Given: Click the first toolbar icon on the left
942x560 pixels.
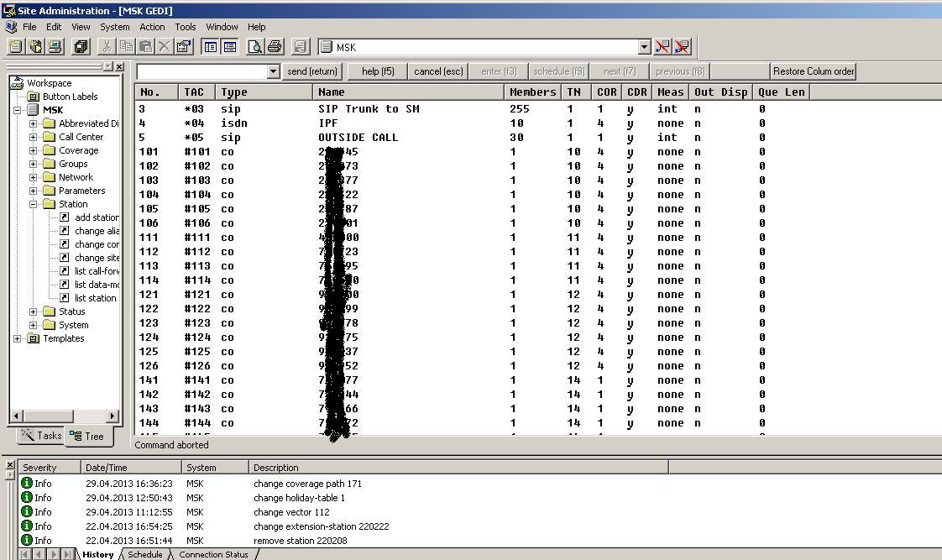Looking at the screenshot, I should [x=16, y=47].
